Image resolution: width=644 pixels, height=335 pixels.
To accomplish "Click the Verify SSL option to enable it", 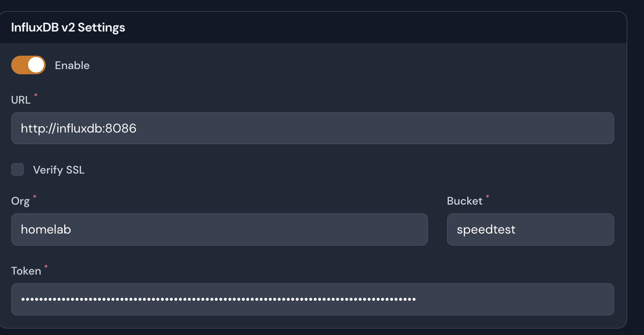I will coord(17,170).
